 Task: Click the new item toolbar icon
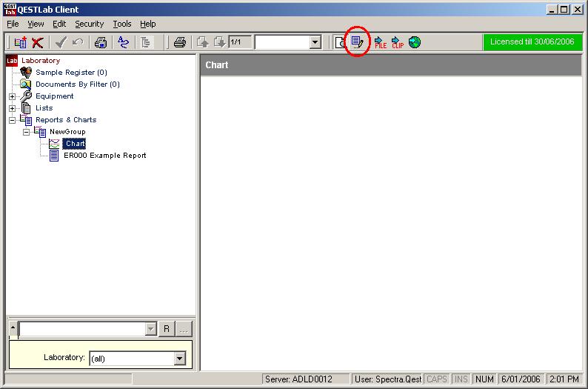(21, 43)
